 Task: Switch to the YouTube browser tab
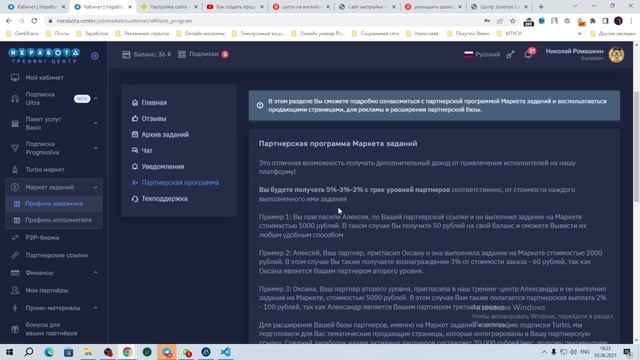pyautogui.click(x=234, y=7)
